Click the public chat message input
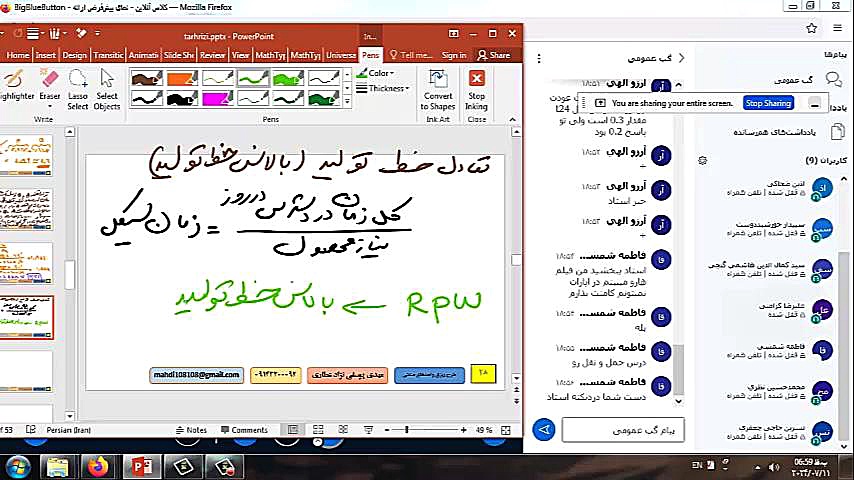854x480 pixels. pyautogui.click(x=623, y=430)
